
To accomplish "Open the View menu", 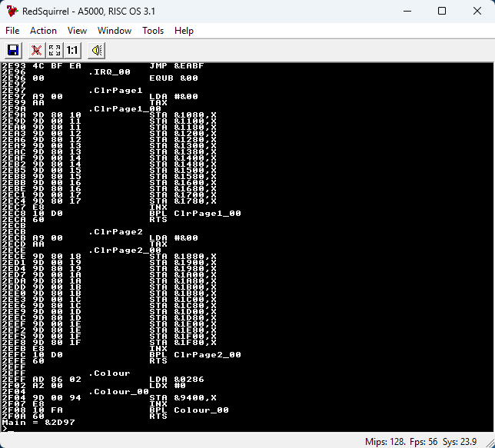I will click(77, 31).
